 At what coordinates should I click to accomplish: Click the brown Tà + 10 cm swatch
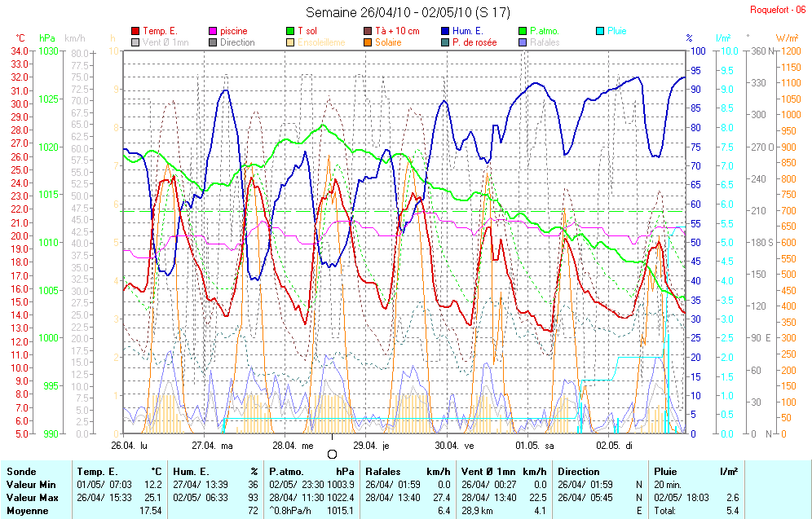point(368,31)
